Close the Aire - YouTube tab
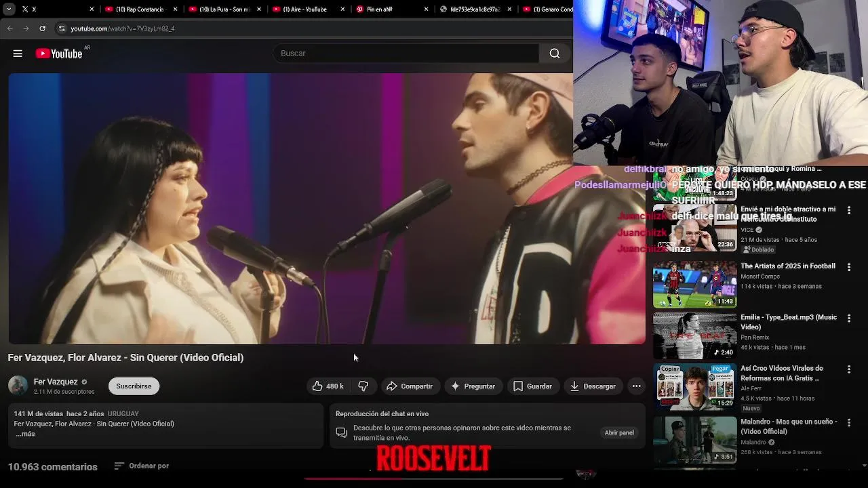 coord(342,9)
